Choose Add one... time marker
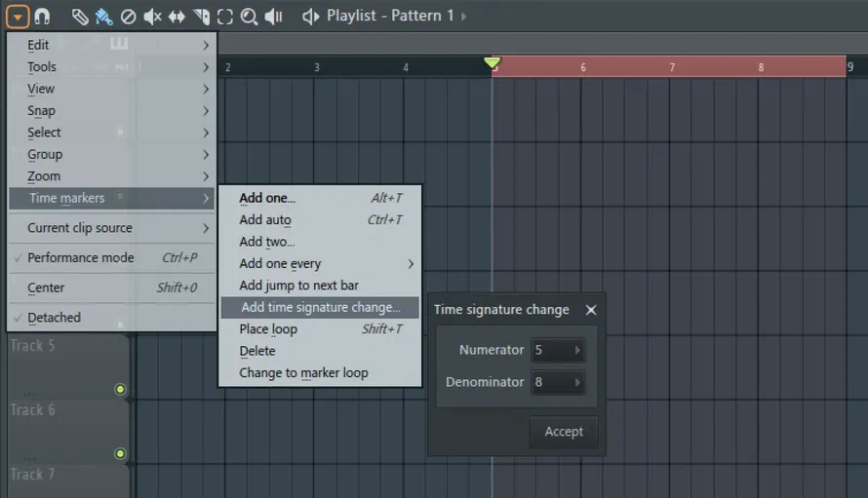Viewport: 868px width, 498px height. [320, 198]
